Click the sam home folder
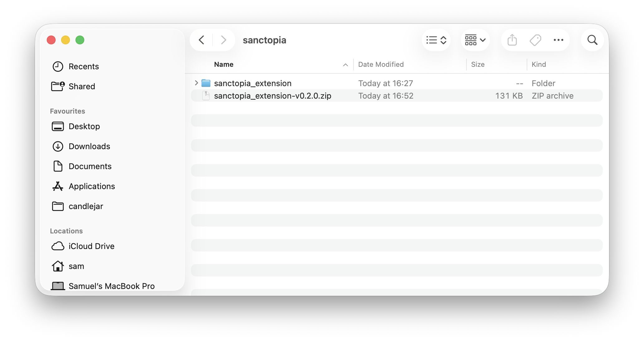Image resolution: width=644 pixels, height=342 pixels. [x=76, y=266]
